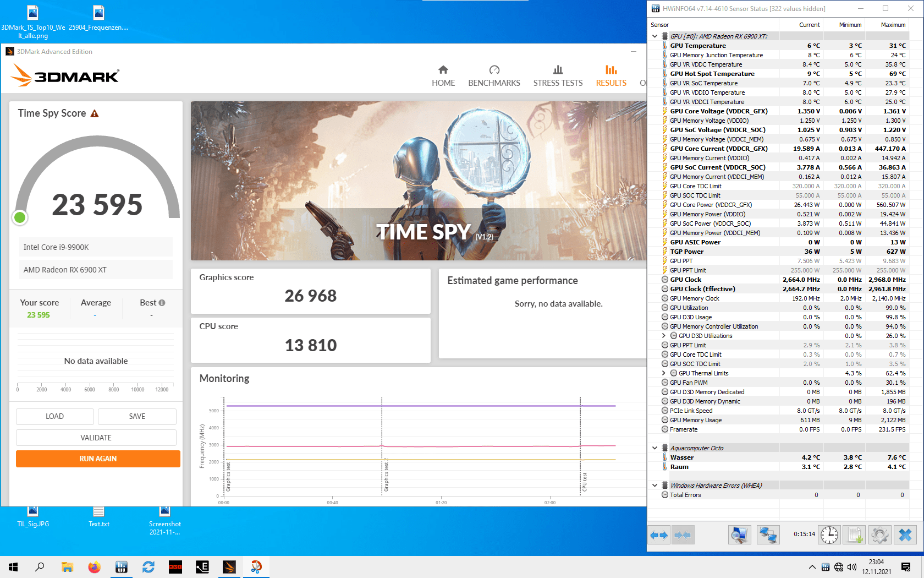Collapse the Windows Hardware Errors (WHEA) group
This screenshot has width=924, height=578.
[654, 486]
